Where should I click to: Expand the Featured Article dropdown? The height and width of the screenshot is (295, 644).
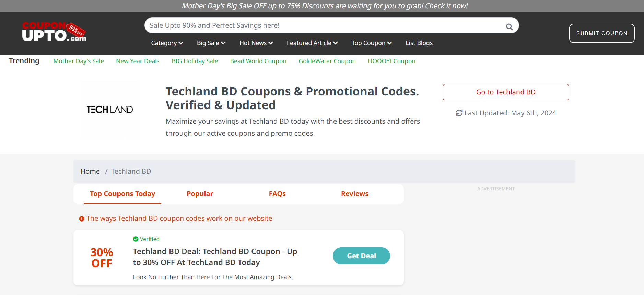point(312,43)
